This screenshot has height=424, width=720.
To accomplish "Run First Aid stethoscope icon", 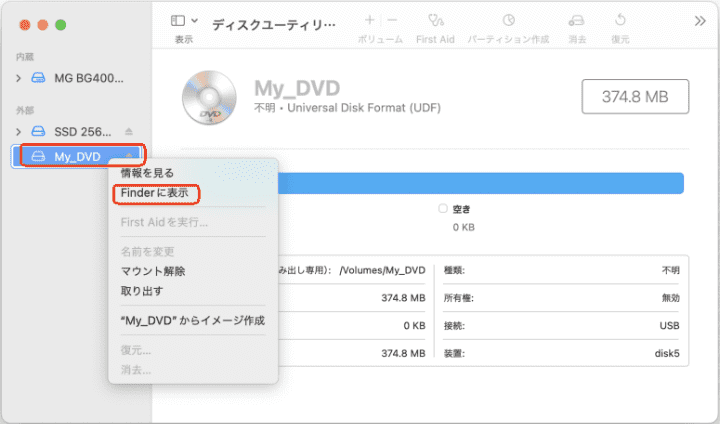I will 435,20.
